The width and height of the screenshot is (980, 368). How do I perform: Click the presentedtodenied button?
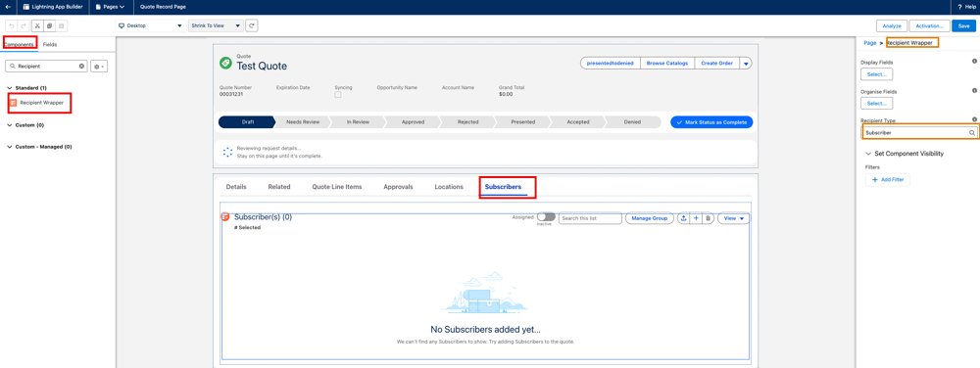coord(611,64)
